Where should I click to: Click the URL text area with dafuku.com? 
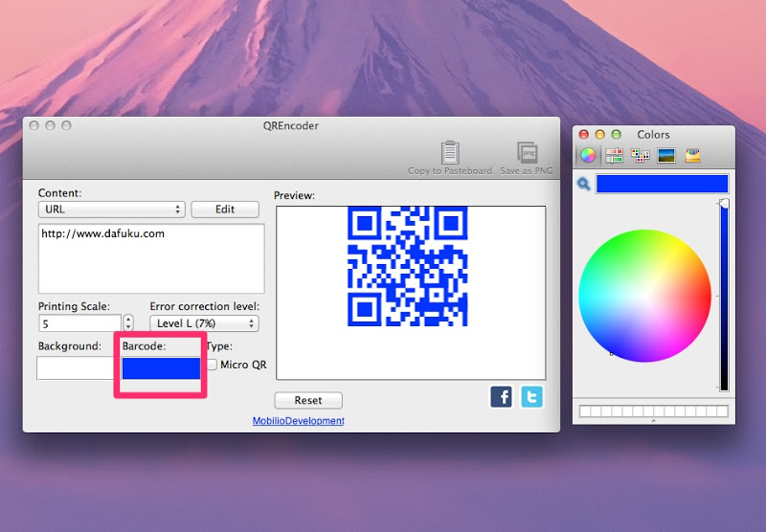point(151,258)
